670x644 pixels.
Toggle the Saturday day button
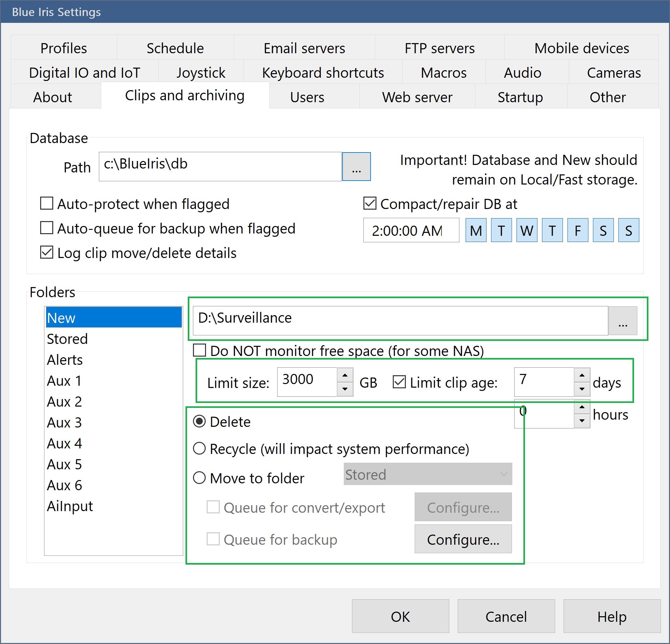pos(603,230)
